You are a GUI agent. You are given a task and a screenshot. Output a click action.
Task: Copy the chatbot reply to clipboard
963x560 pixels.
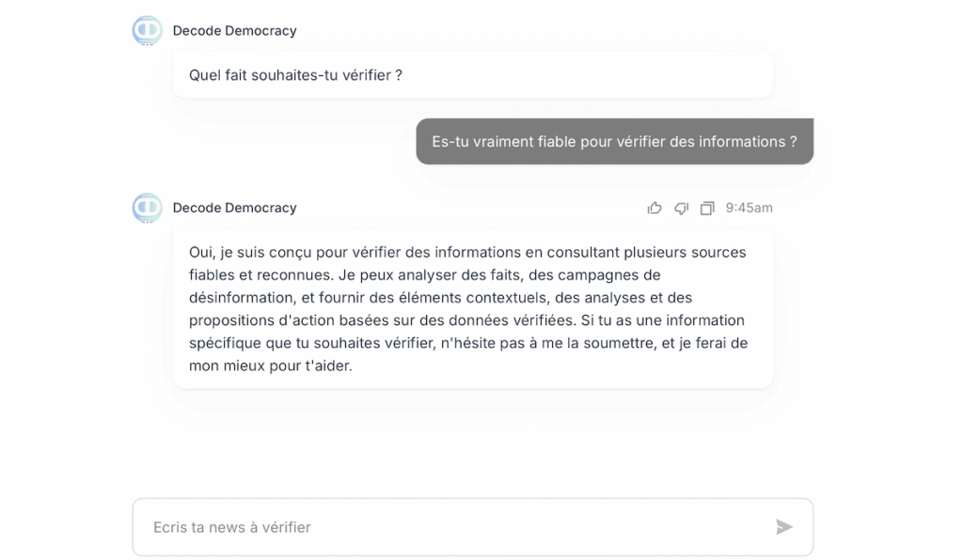click(707, 208)
